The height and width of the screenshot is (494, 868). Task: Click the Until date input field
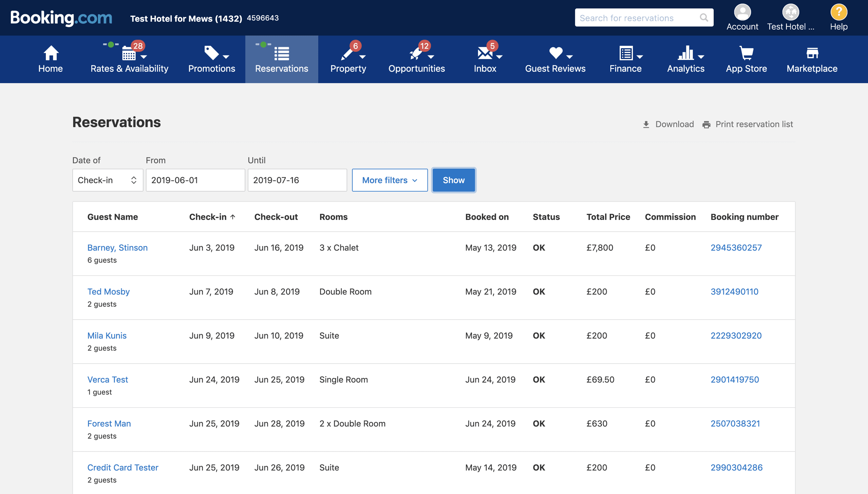coord(297,180)
